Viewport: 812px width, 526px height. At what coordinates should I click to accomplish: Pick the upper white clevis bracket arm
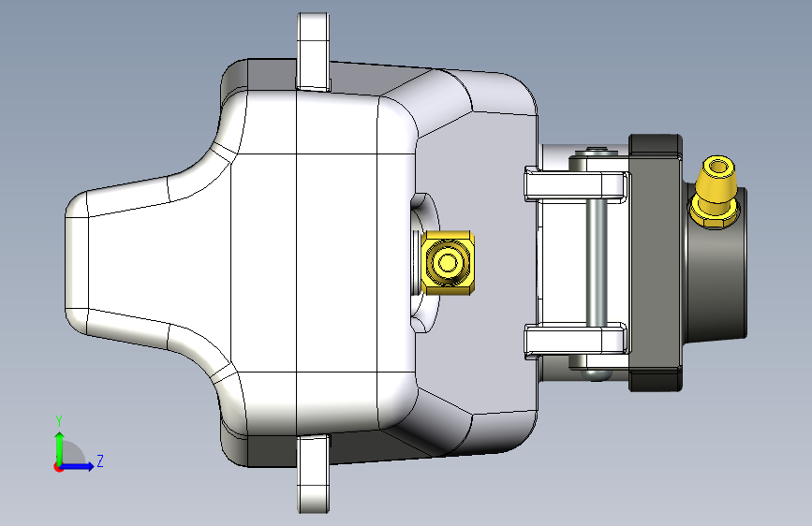coord(577,185)
